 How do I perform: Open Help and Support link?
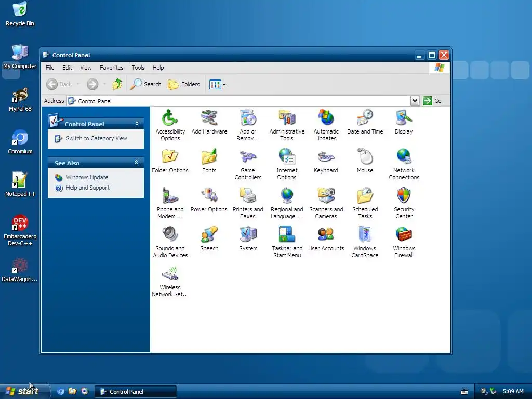pos(87,188)
